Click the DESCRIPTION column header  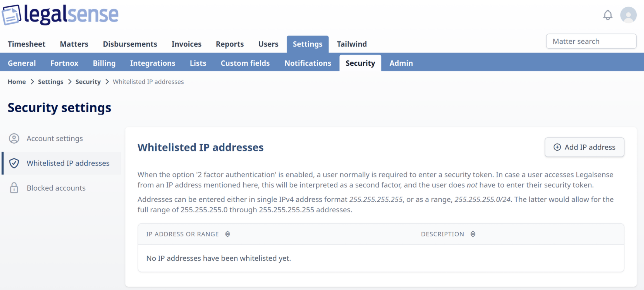pyautogui.click(x=442, y=234)
